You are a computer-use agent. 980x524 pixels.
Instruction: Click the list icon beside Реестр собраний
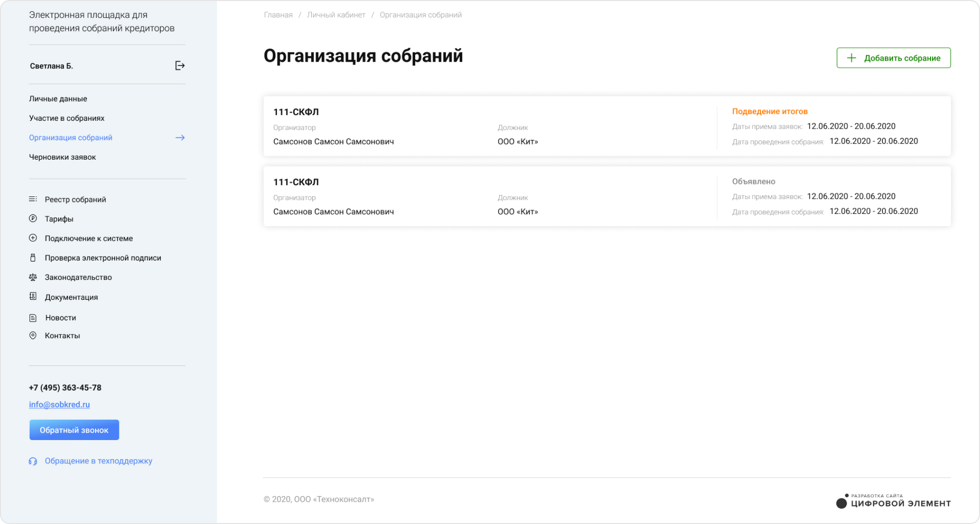[33, 199]
